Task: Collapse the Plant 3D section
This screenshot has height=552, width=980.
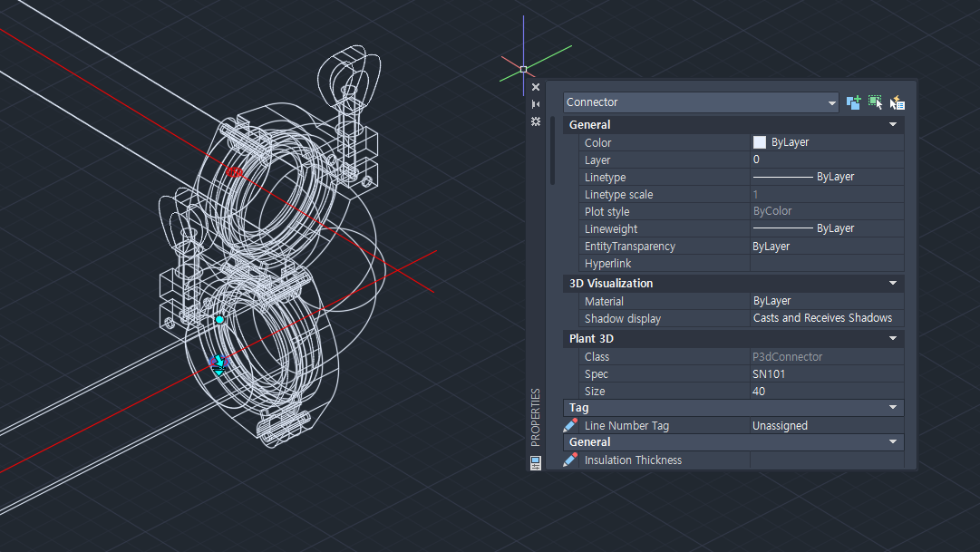Action: [x=893, y=338]
